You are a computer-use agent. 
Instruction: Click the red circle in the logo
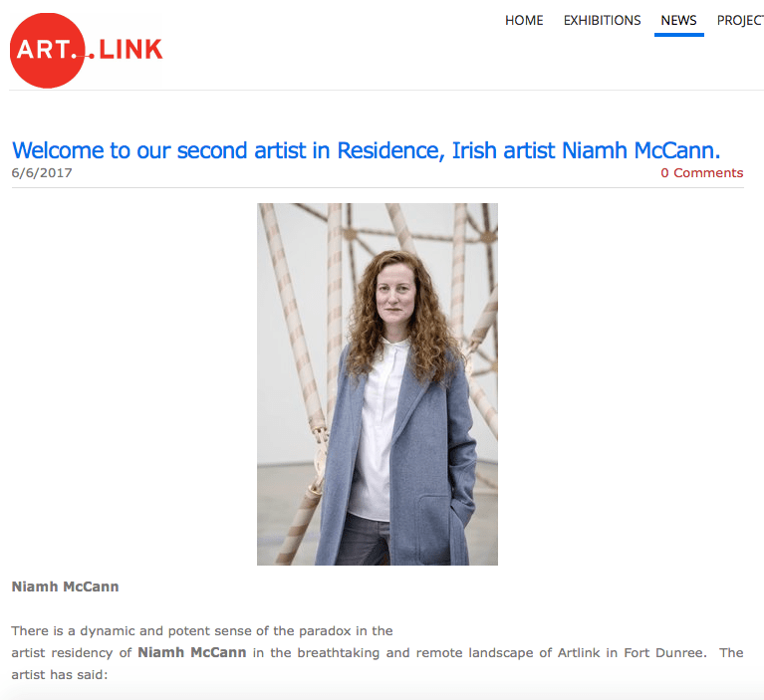point(47,50)
